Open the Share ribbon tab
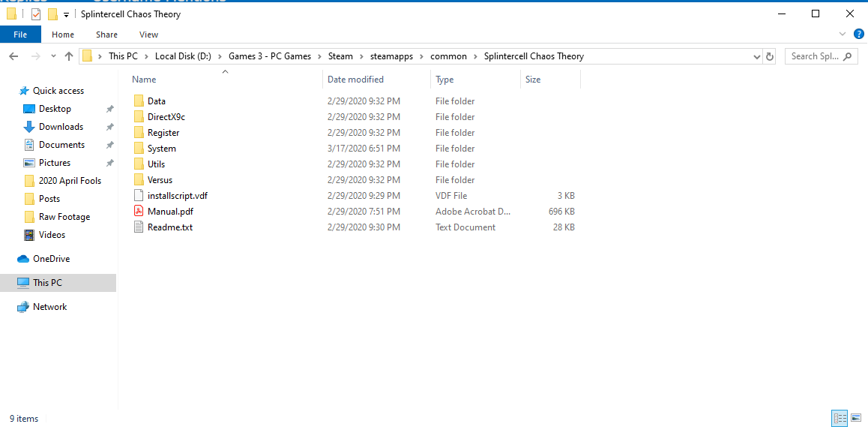Screen dimensions: 868x427 [106, 35]
